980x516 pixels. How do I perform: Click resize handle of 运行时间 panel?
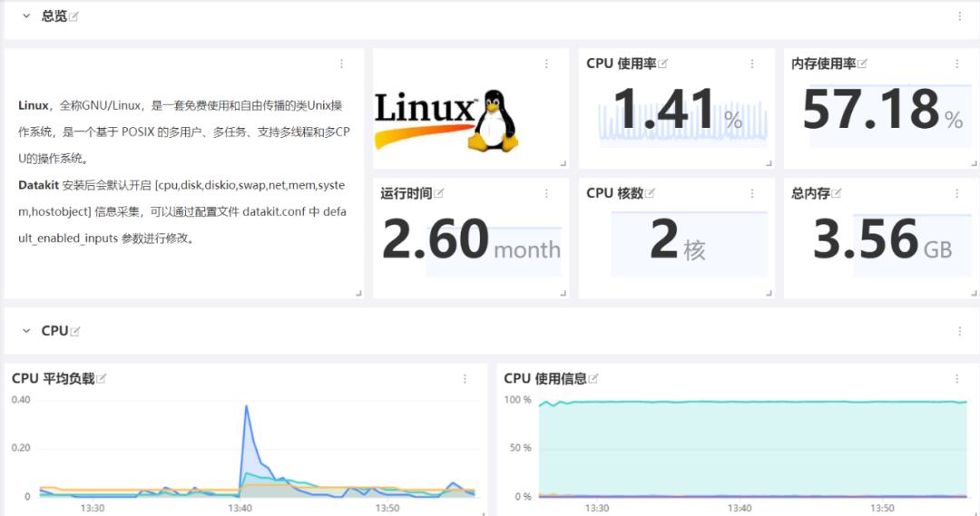pyautogui.click(x=563, y=293)
